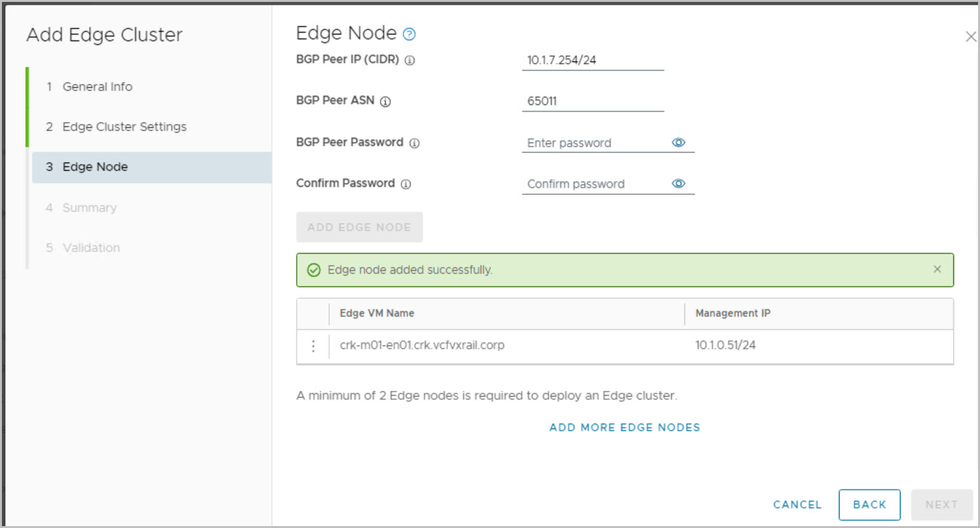Viewport: 980px width, 528px height.
Task: Go to the Edge Cluster Settings step
Action: 124,127
